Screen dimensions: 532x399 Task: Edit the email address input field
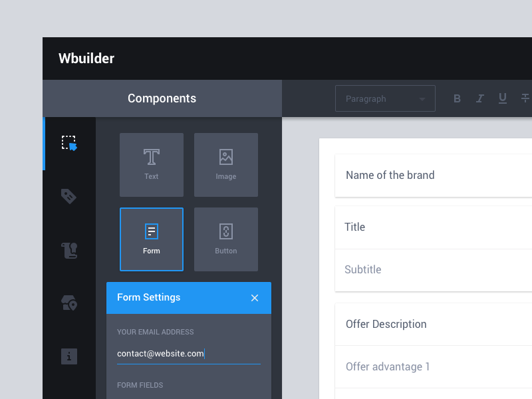pos(188,353)
